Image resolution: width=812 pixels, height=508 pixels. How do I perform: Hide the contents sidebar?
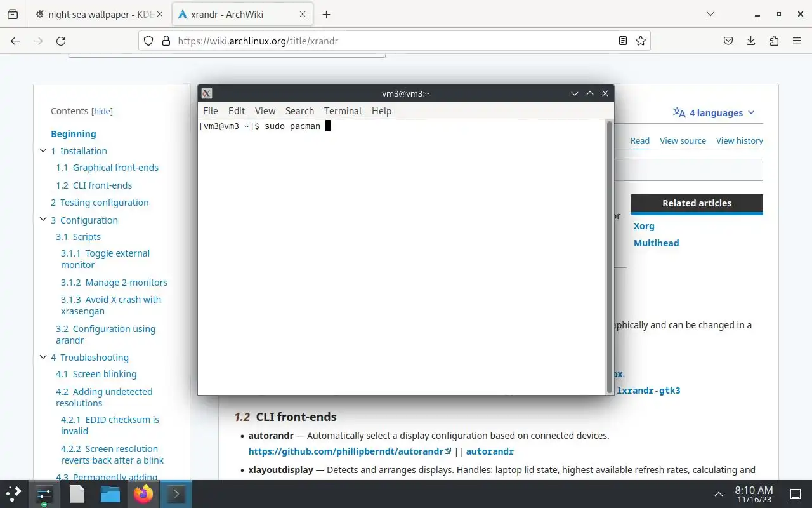[x=102, y=111]
